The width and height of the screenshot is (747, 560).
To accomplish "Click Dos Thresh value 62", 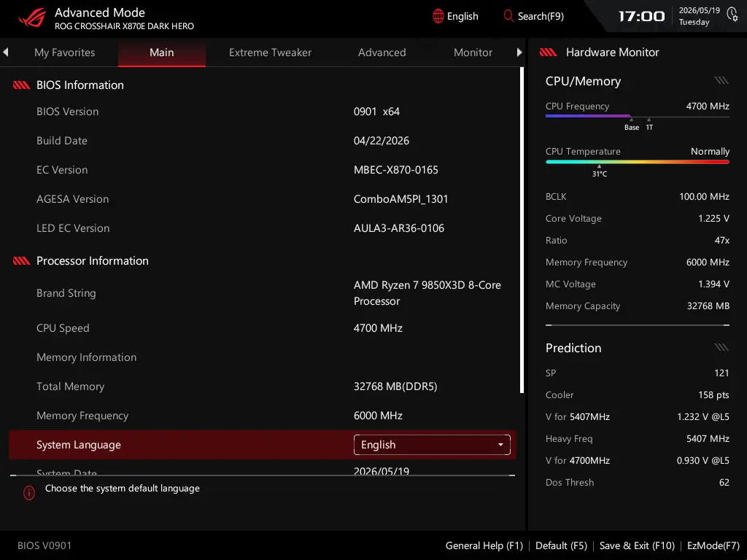I will coord(724,483).
